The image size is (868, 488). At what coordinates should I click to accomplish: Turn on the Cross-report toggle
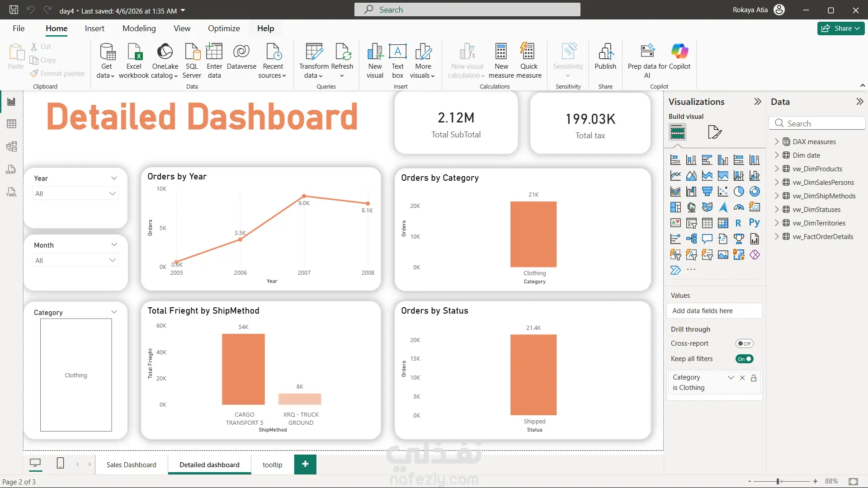pyautogui.click(x=744, y=343)
